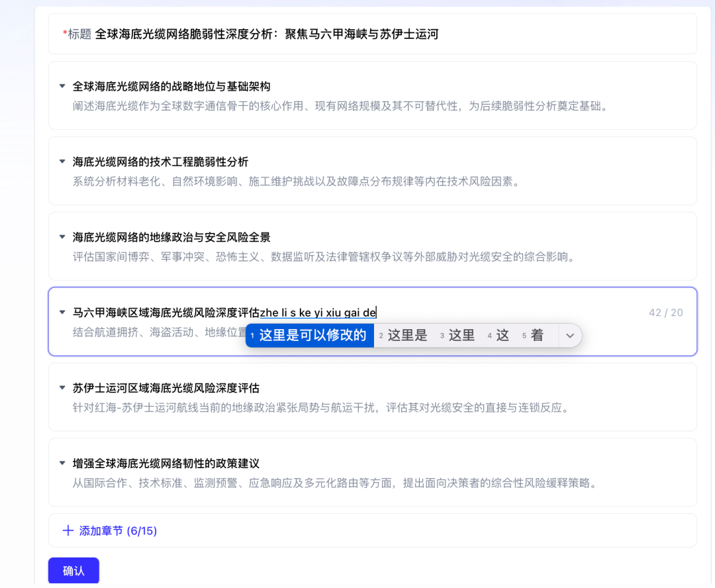Collapse the 增强全球海底光缆网络韧性的政策建议 chapter
This screenshot has width=715, height=588.
click(62, 464)
